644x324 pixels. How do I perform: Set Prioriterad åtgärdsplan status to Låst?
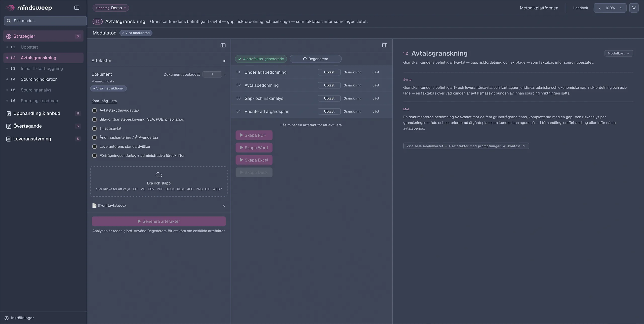click(x=376, y=111)
